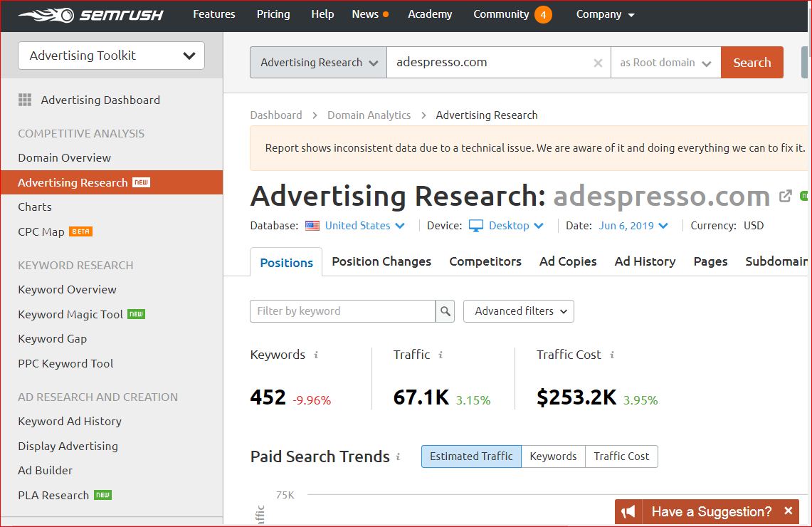Viewport: 812px width, 527px height.
Task: Open Domain Overview in sidebar
Action: 64,157
